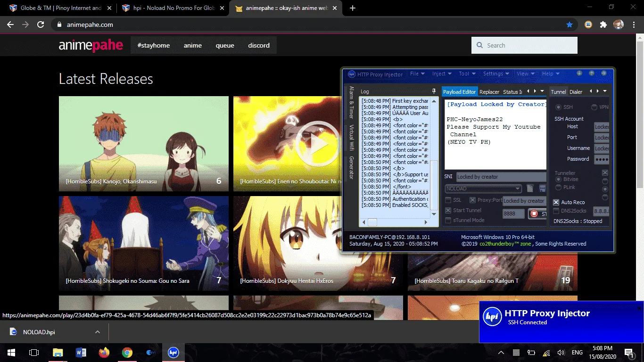Open the volume icon in system tray
Viewport: 644px width, 362px height.
561,353
